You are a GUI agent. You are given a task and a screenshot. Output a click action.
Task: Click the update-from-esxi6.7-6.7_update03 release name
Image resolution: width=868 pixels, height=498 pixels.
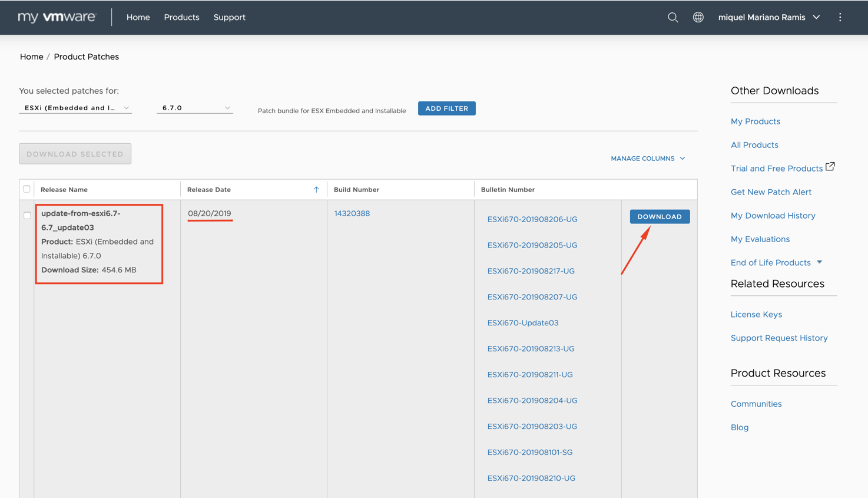(x=81, y=220)
